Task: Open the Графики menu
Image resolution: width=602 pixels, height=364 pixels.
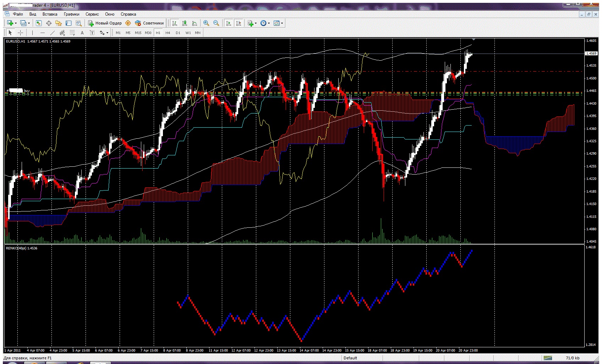Action: point(72,14)
